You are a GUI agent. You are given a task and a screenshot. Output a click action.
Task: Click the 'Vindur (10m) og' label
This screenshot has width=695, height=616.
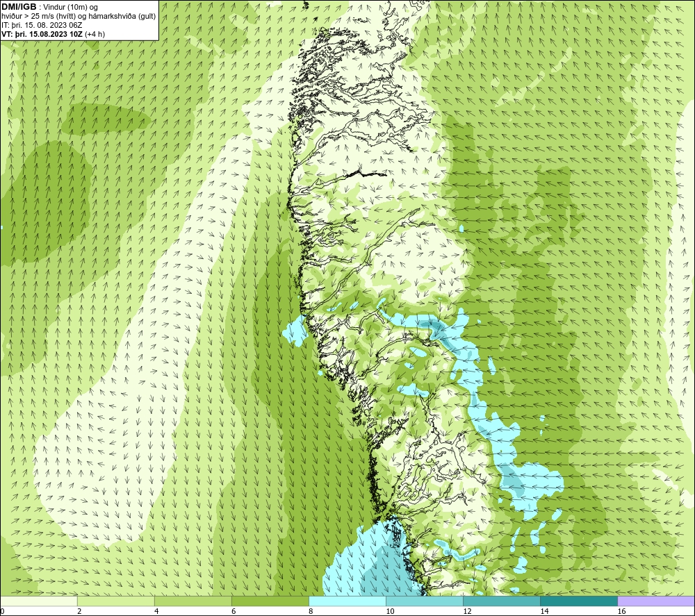pyautogui.click(x=70, y=8)
